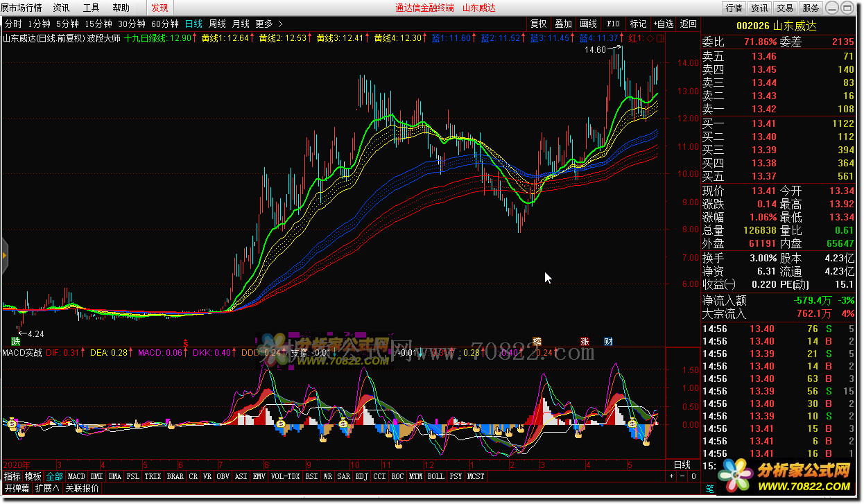The image size is (864, 504).
Task: Switch to the 15分钟 period
Action: coord(98,23)
